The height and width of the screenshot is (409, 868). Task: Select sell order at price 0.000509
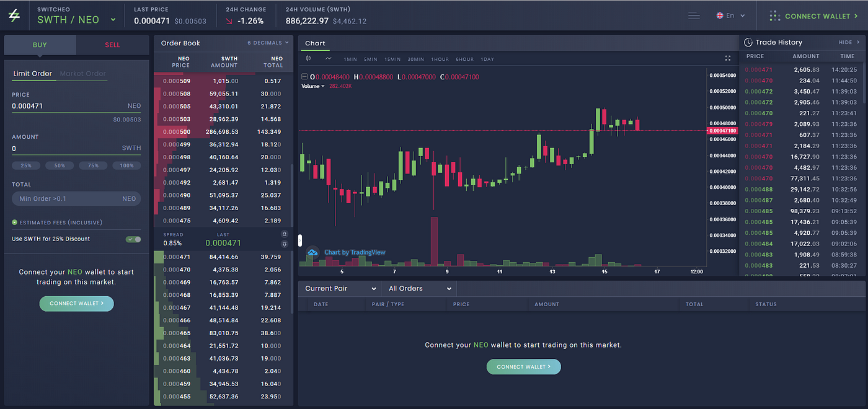tap(223, 81)
